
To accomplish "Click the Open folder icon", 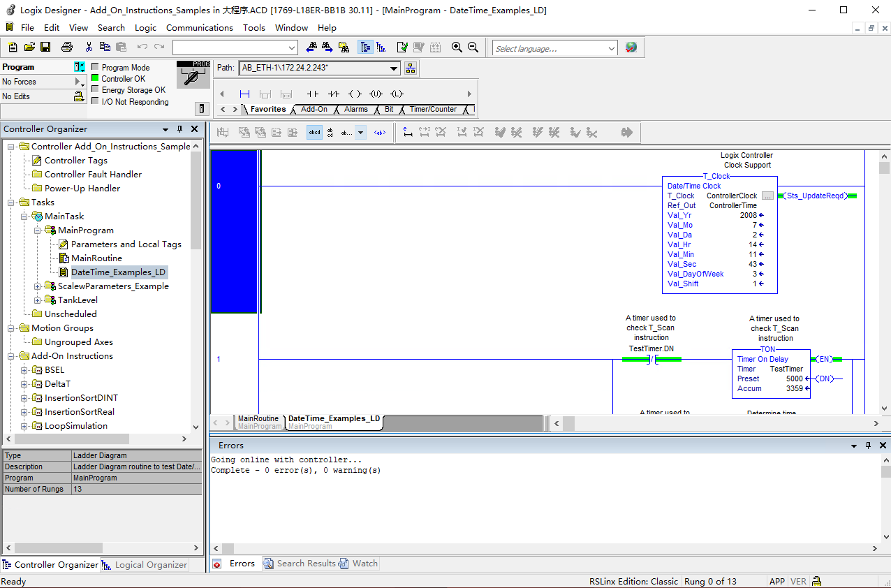I will tap(29, 47).
